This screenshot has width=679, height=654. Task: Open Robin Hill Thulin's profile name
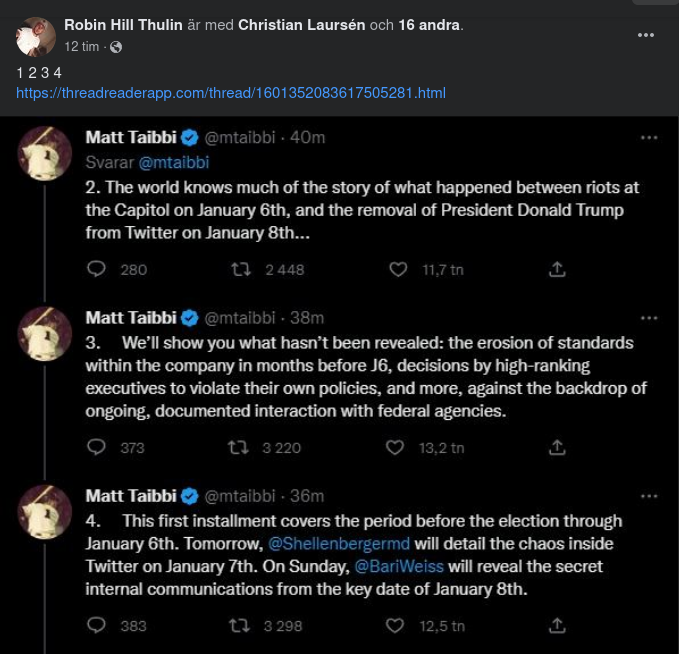click(x=123, y=24)
